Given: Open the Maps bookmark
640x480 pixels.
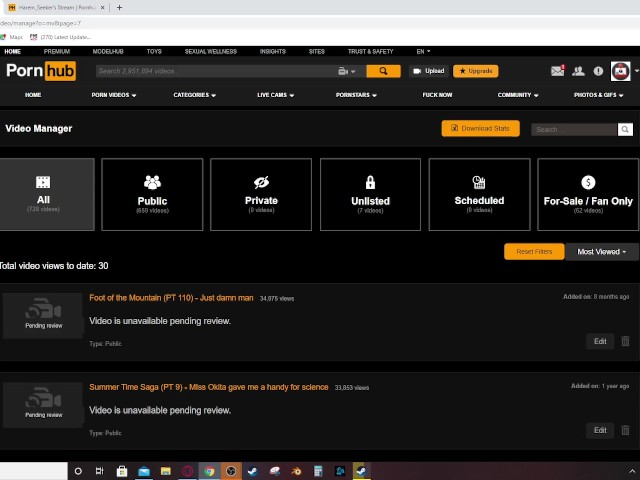Looking at the screenshot, I should tap(12, 37).
